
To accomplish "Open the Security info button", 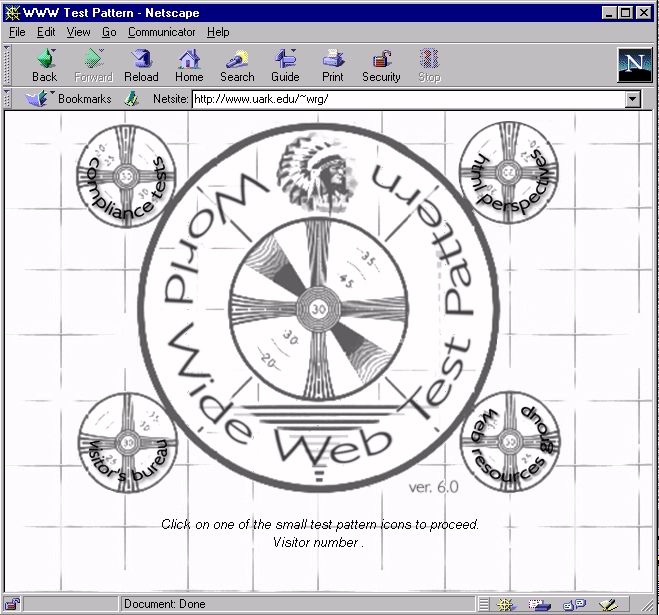I will (x=381, y=65).
